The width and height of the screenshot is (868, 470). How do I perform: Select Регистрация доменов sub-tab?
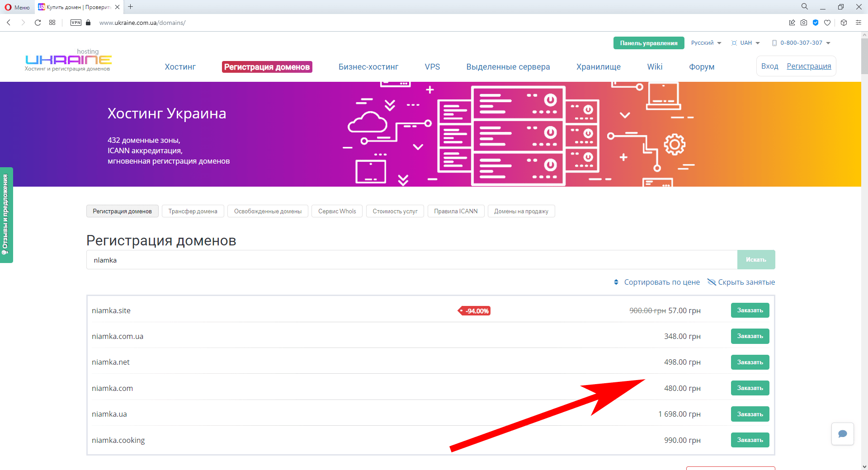pyautogui.click(x=123, y=211)
